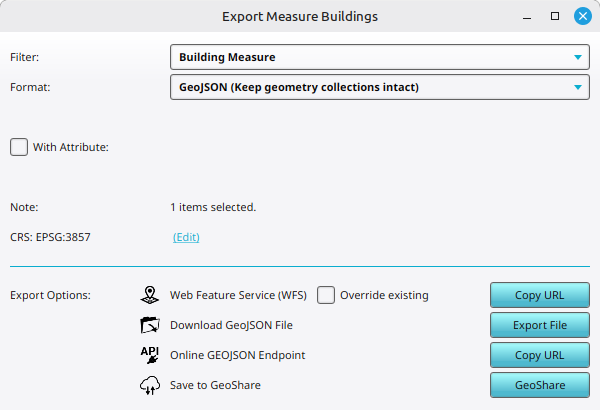Click the Web Feature Service map pin icon
The image size is (600, 410).
(x=150, y=295)
